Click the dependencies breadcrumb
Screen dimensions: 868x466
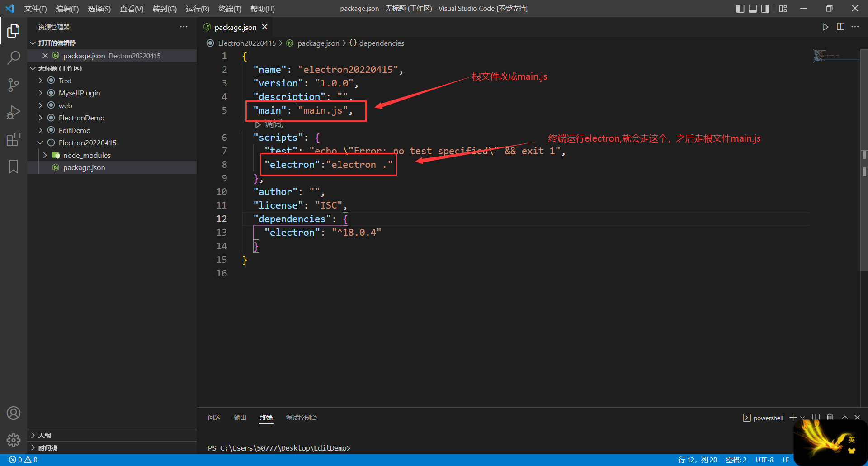[x=382, y=43]
